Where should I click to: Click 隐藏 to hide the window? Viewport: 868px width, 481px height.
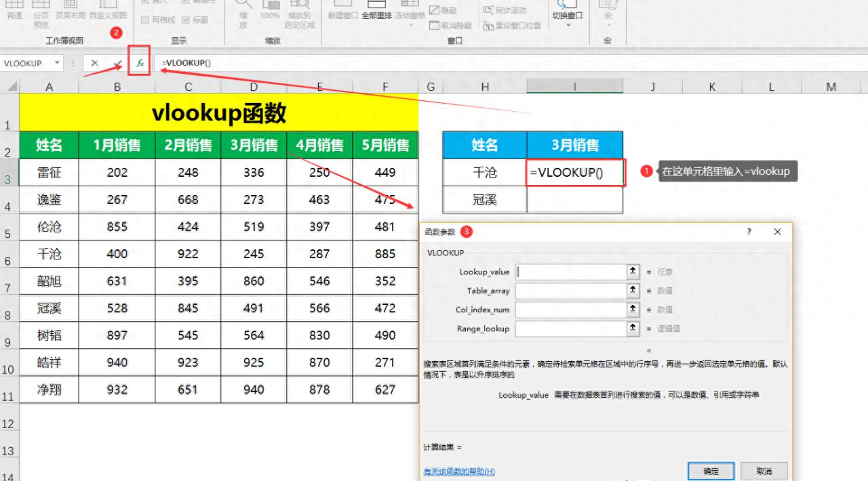443,11
